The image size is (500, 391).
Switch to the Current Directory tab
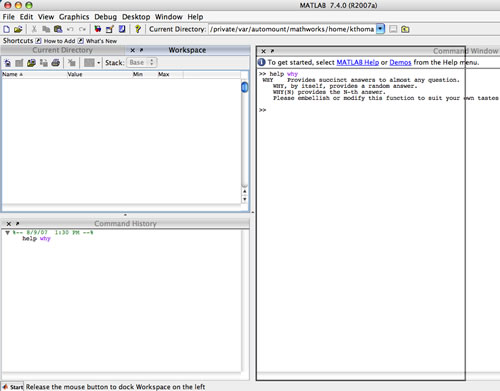(62, 50)
